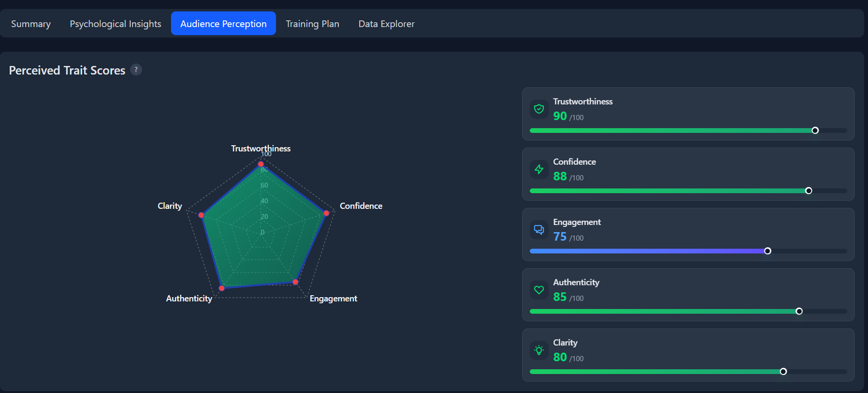Viewport: 868px width, 393px height.
Task: Click the Clarity data point on radar
Action: tap(201, 215)
